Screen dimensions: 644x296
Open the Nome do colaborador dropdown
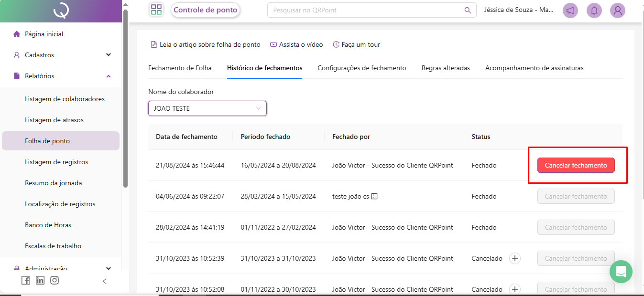click(x=207, y=108)
